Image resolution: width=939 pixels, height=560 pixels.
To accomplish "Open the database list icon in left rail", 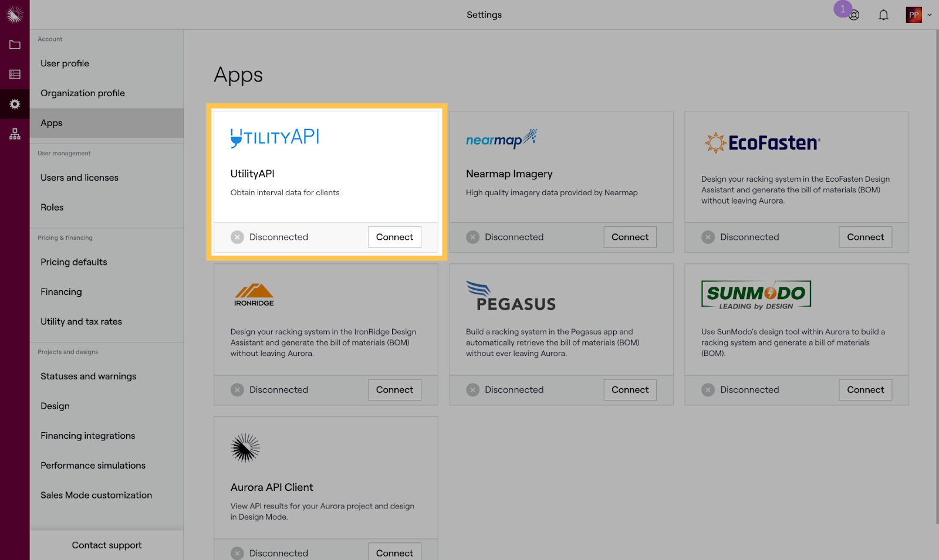I will [15, 74].
